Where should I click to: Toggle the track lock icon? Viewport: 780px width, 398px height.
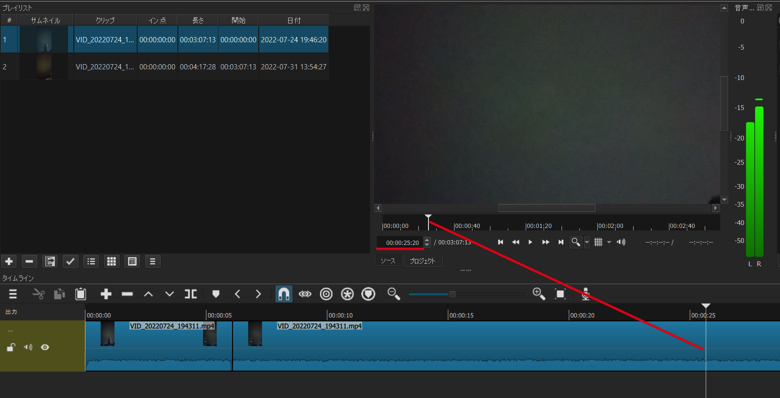(10, 347)
